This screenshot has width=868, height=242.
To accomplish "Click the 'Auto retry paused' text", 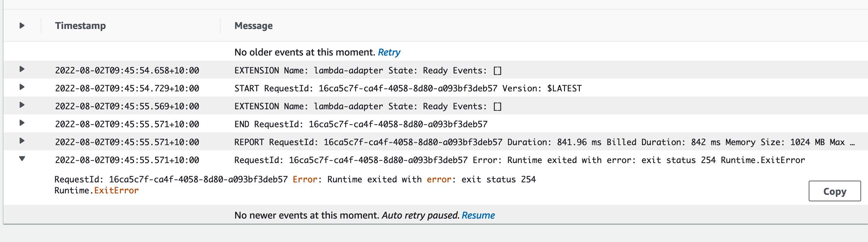I will tap(421, 215).
